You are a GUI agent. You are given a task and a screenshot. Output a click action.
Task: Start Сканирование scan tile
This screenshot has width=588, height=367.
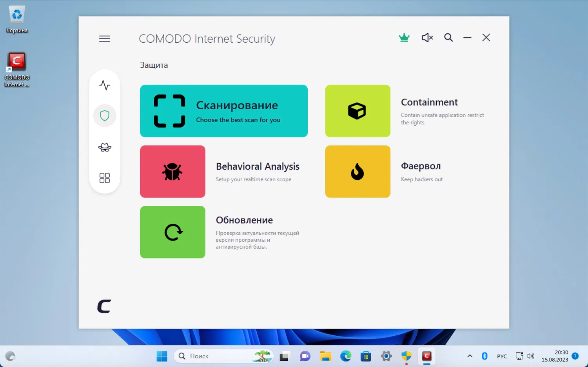click(224, 111)
